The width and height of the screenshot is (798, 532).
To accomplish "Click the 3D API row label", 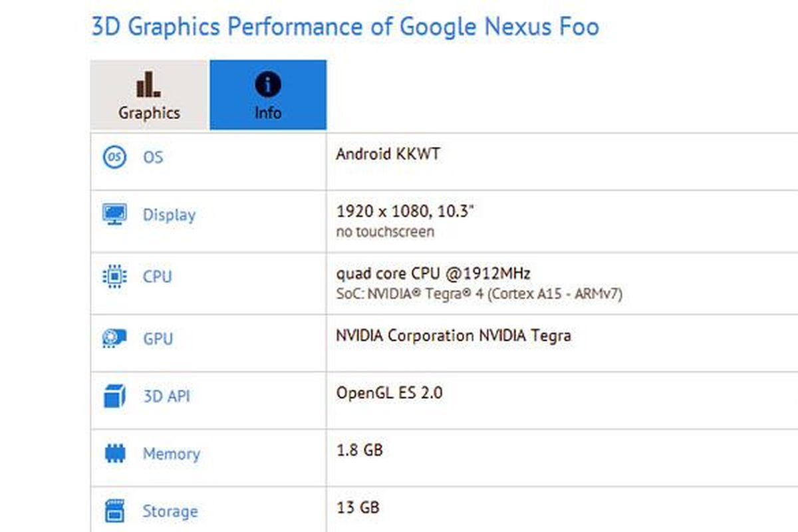I will click(x=166, y=396).
